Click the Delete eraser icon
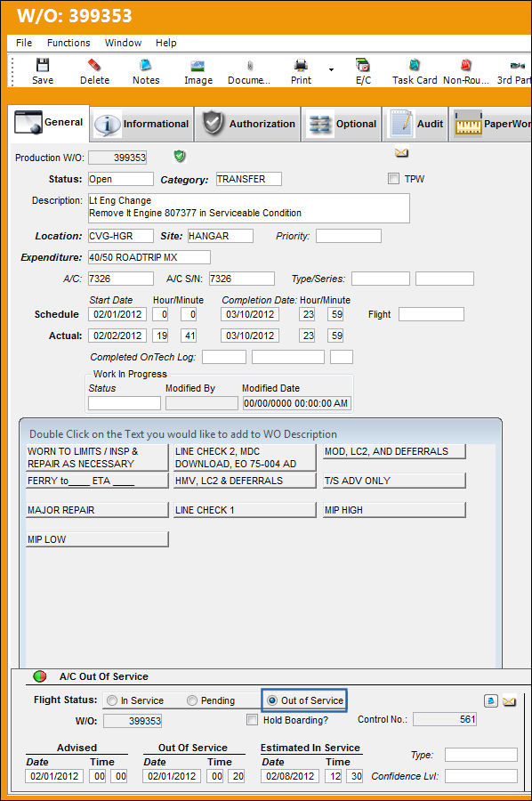Viewport: 532px width, 801px height. pos(94,65)
